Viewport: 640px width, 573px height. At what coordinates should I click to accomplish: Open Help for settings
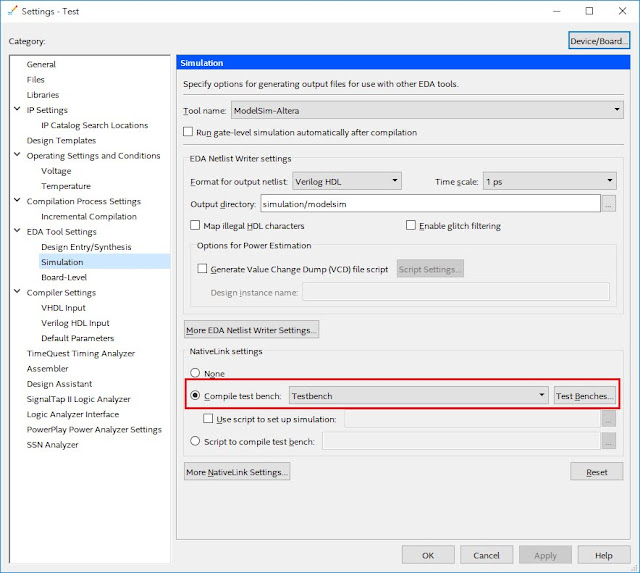pyautogui.click(x=603, y=555)
